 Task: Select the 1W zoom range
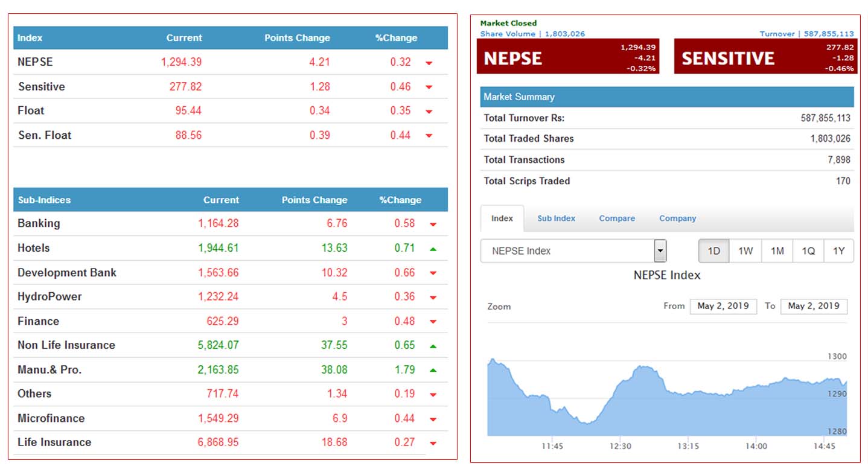[x=745, y=251]
